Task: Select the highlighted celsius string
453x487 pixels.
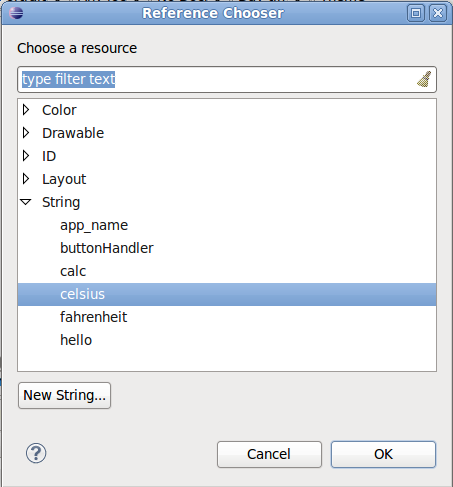Action: point(227,294)
